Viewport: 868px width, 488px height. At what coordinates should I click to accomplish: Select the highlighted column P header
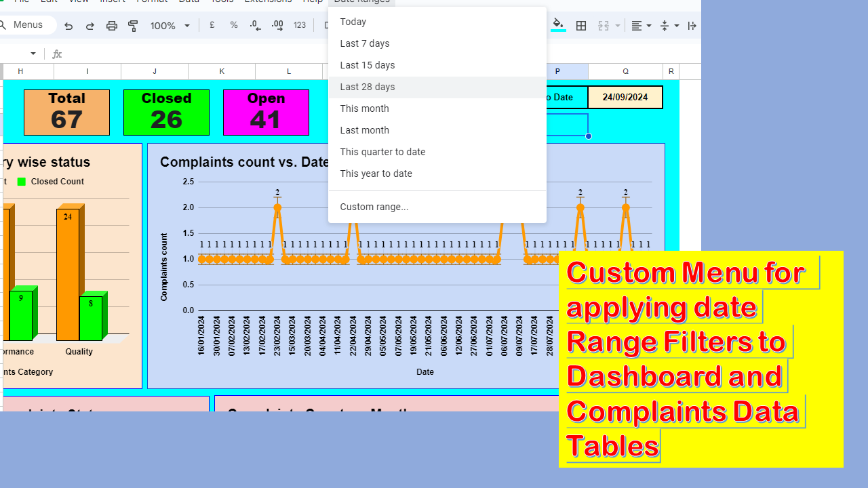click(567, 71)
